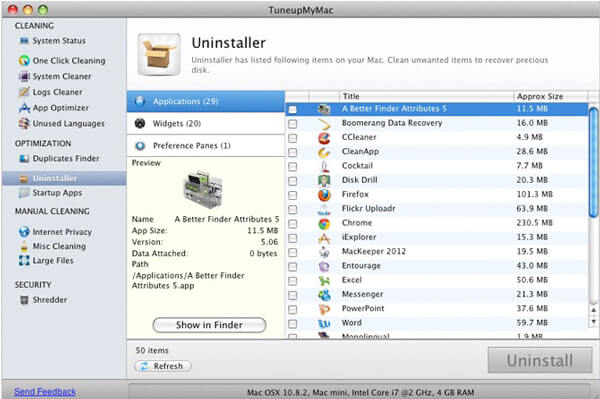Select the Disk Drill app icon

[x=324, y=181]
